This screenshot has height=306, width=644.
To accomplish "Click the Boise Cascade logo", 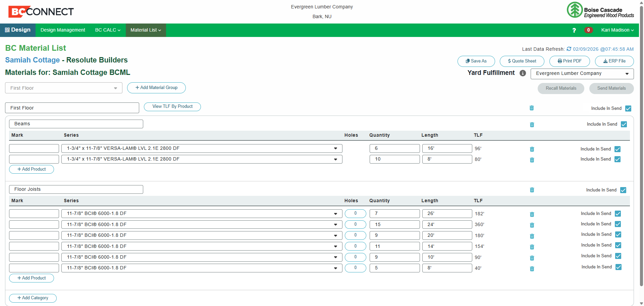I will click(x=600, y=10).
